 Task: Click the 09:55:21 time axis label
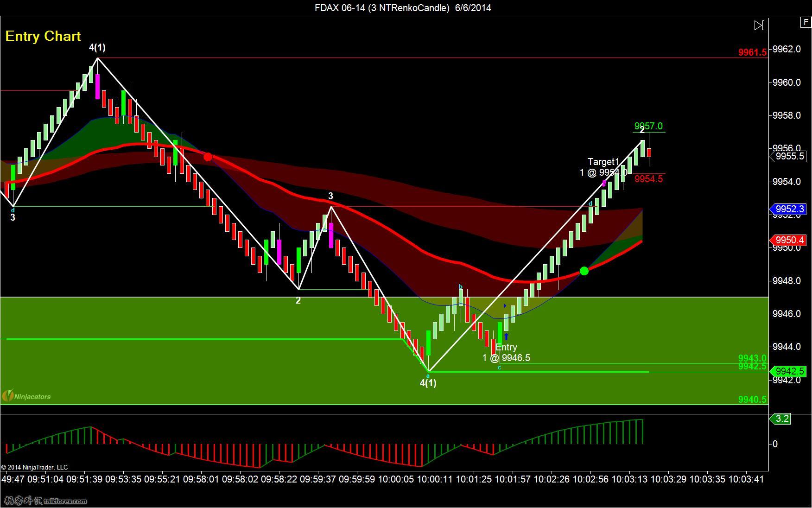click(162, 479)
